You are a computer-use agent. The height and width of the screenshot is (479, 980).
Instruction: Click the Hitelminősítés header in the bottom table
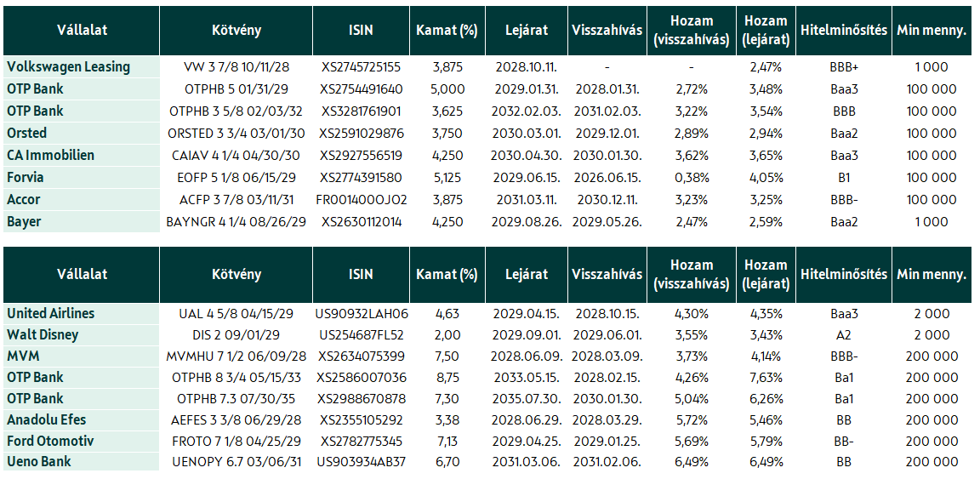(x=844, y=274)
